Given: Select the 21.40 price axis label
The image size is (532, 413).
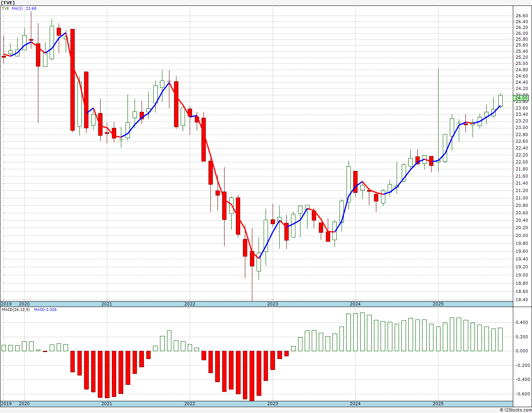Looking at the screenshot, I should 522,183.
